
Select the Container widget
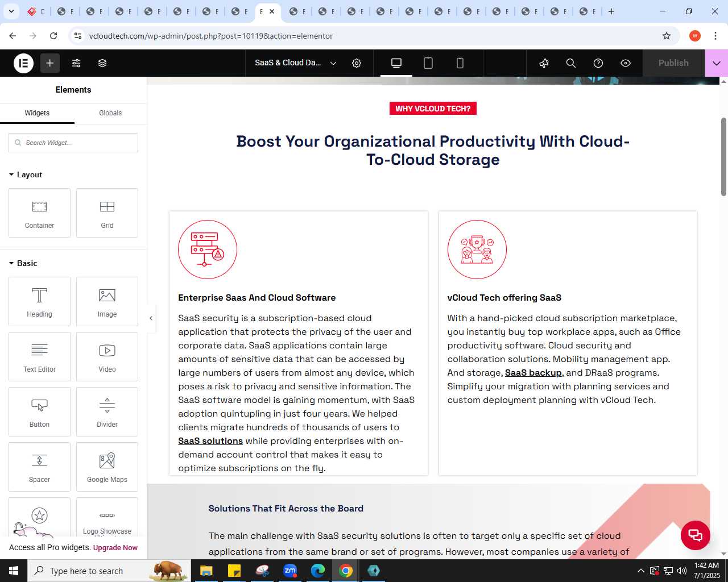tap(39, 213)
